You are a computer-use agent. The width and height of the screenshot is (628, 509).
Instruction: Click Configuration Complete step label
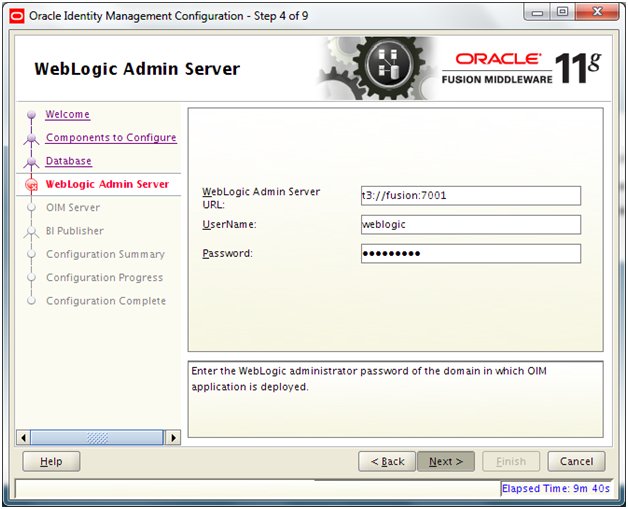106,301
